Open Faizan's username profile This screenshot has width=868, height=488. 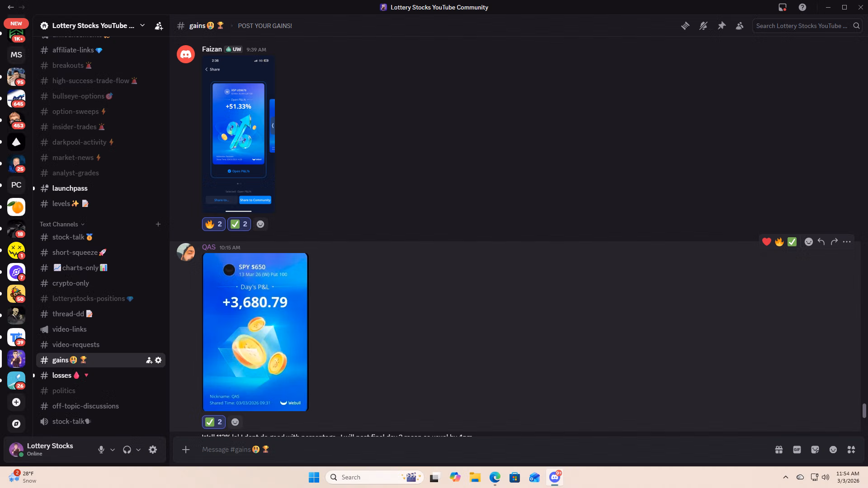tap(212, 49)
